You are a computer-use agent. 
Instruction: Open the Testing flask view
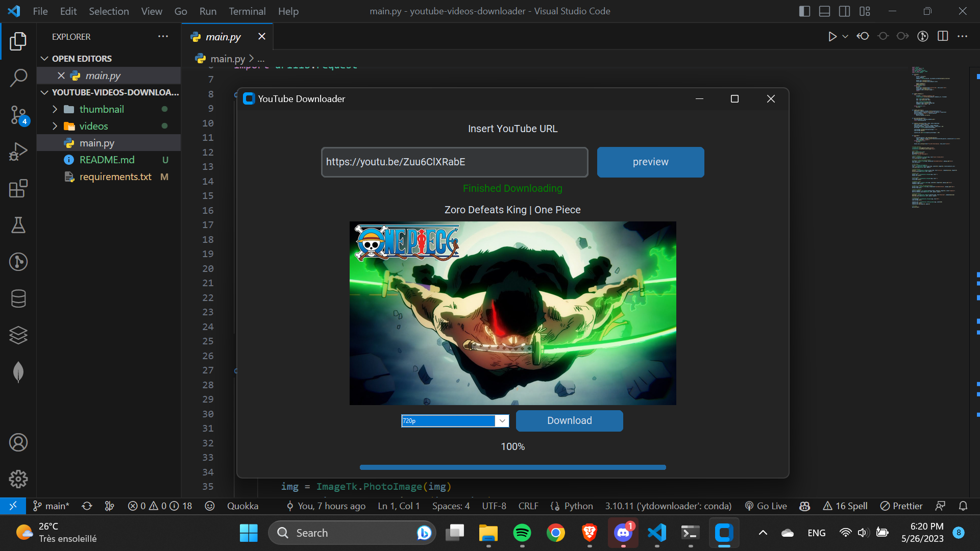pos(18,225)
